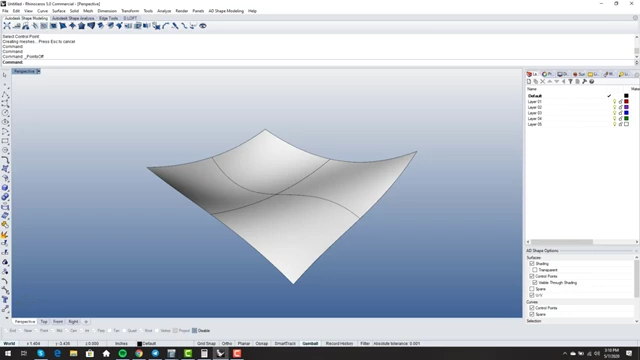
Task: Select the text tool icon in the left toolbar
Action: click(5, 300)
